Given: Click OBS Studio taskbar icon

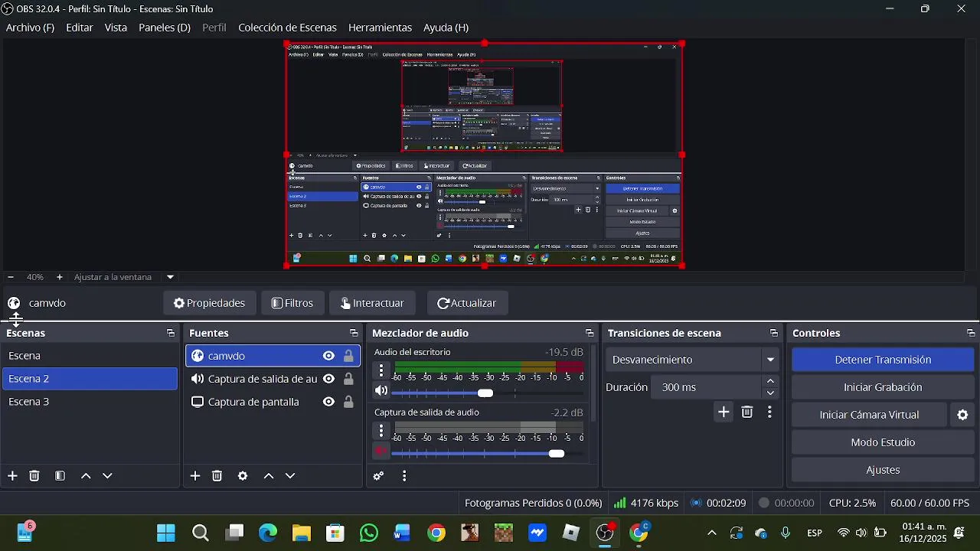Looking at the screenshot, I should pyautogui.click(x=606, y=533).
